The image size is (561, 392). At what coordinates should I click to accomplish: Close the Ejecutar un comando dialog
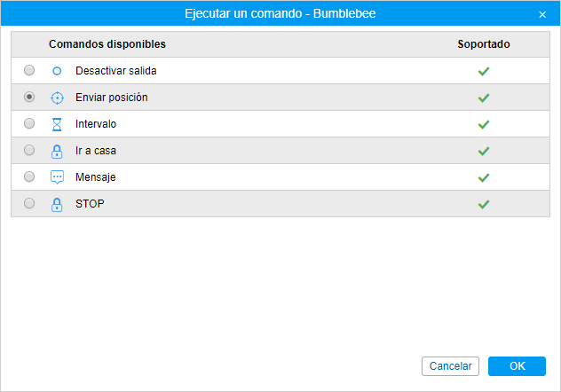click(x=542, y=14)
